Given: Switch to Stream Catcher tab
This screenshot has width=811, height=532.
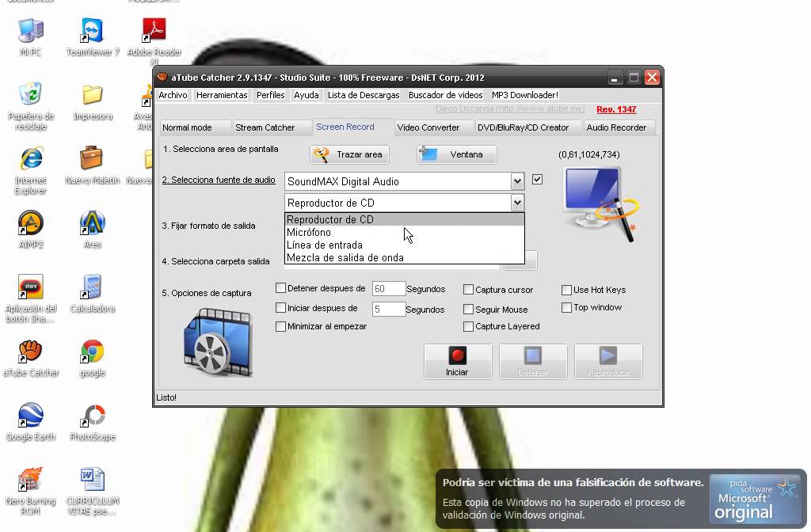Looking at the screenshot, I should [272, 127].
